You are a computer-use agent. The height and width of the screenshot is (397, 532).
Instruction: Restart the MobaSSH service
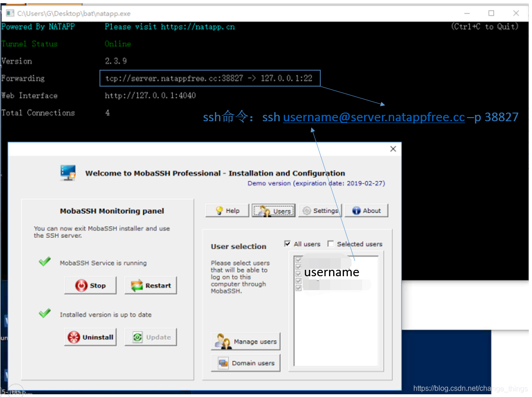coord(151,285)
